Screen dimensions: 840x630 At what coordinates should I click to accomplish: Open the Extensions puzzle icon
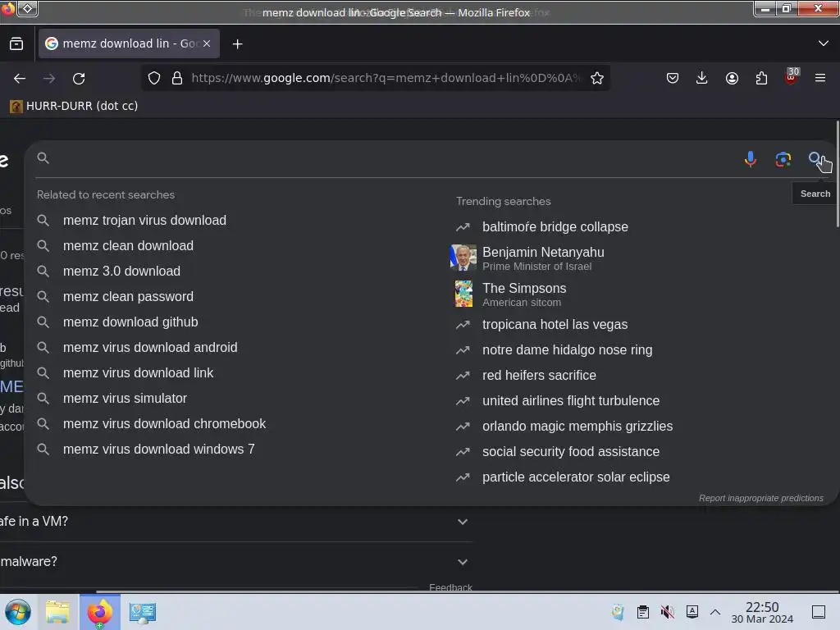tap(761, 78)
